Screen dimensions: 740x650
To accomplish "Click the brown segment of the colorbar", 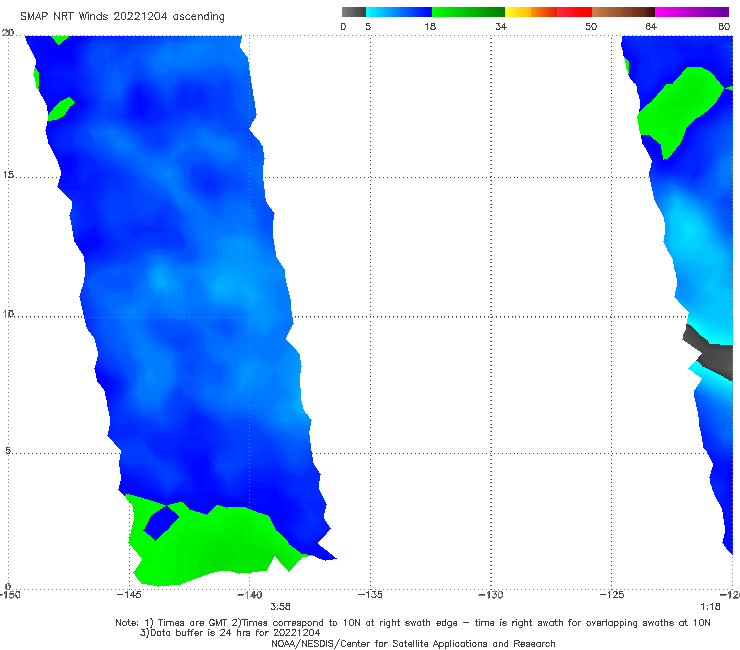I will click(623, 12).
